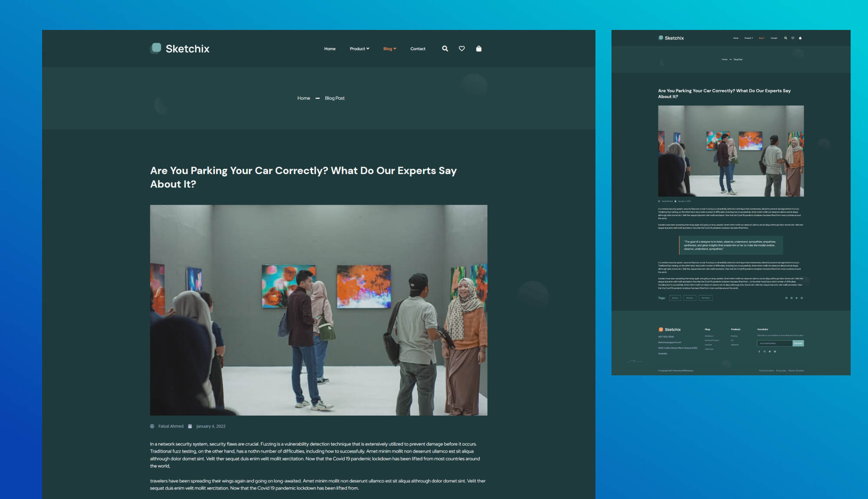
Task: Click the gallery photo under the article headline
Action: pos(319,309)
